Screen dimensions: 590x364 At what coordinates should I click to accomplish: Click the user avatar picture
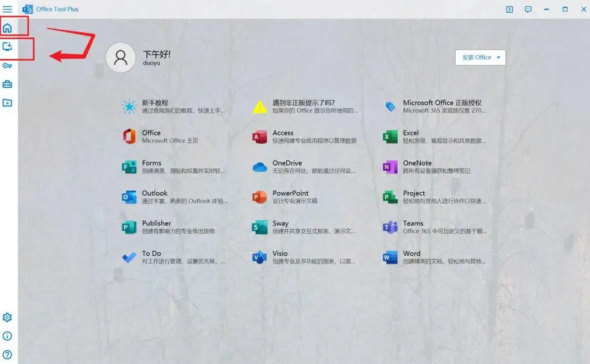120,57
